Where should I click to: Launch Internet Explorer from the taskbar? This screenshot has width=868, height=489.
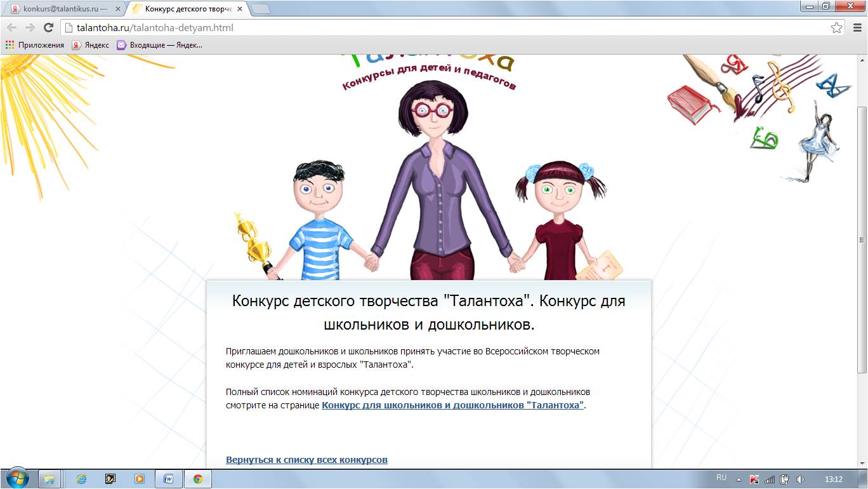click(81, 479)
